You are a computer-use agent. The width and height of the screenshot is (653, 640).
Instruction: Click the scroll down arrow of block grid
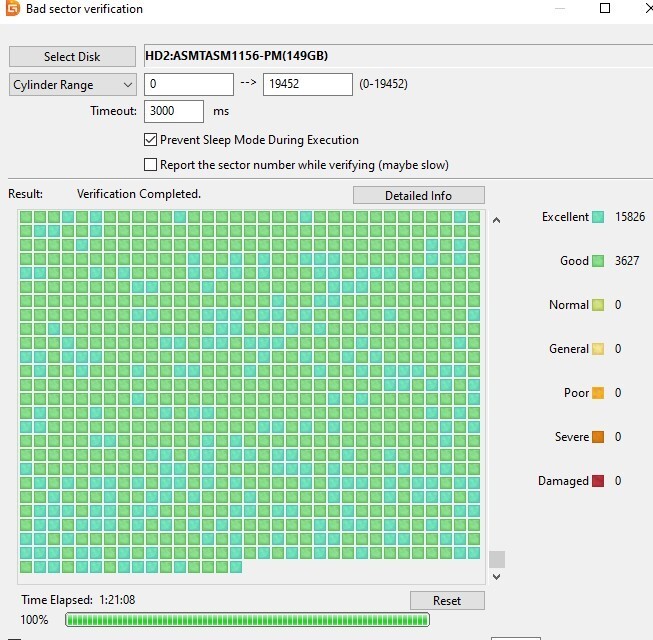[x=496, y=577]
